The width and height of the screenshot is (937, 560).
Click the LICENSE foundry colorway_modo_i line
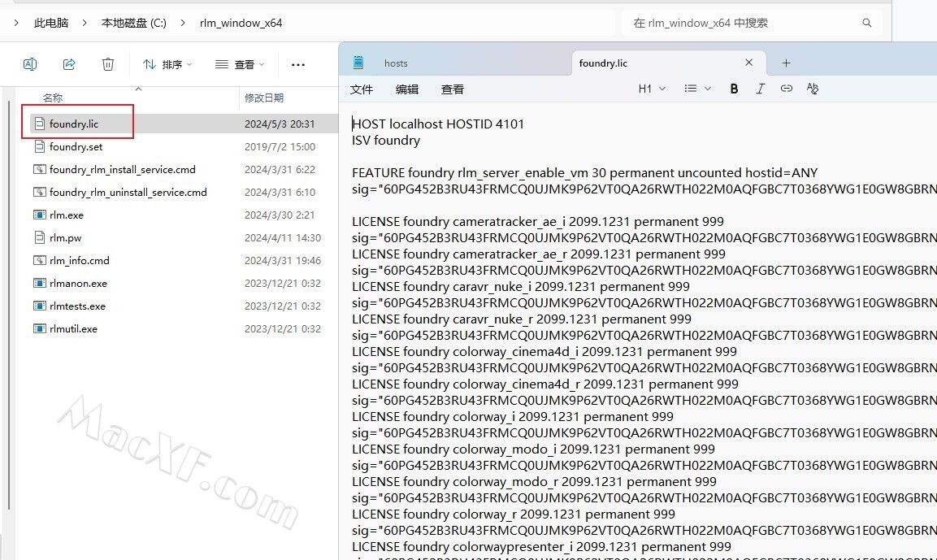(534, 449)
